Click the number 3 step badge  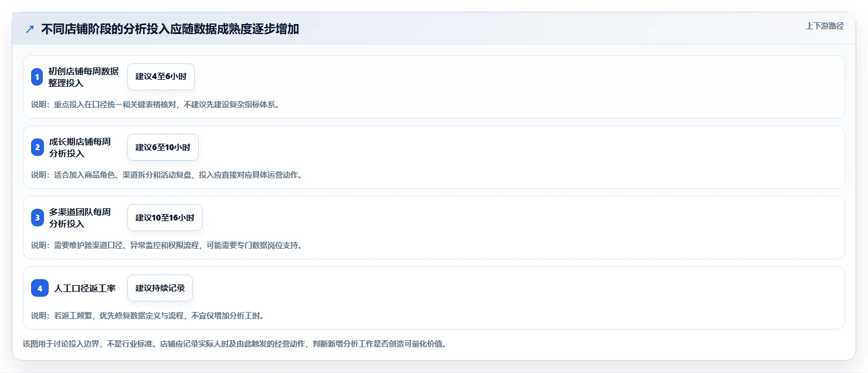click(x=38, y=218)
